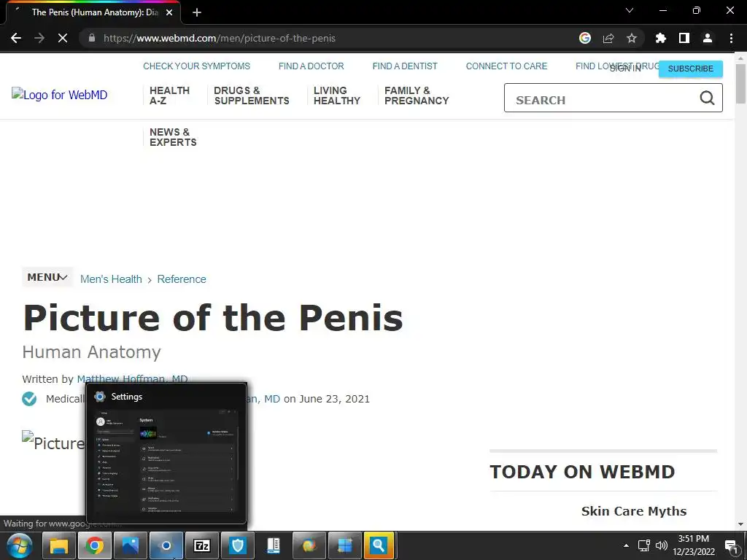
Task: Open the book-shaped taskbar app
Action: [x=274, y=545]
